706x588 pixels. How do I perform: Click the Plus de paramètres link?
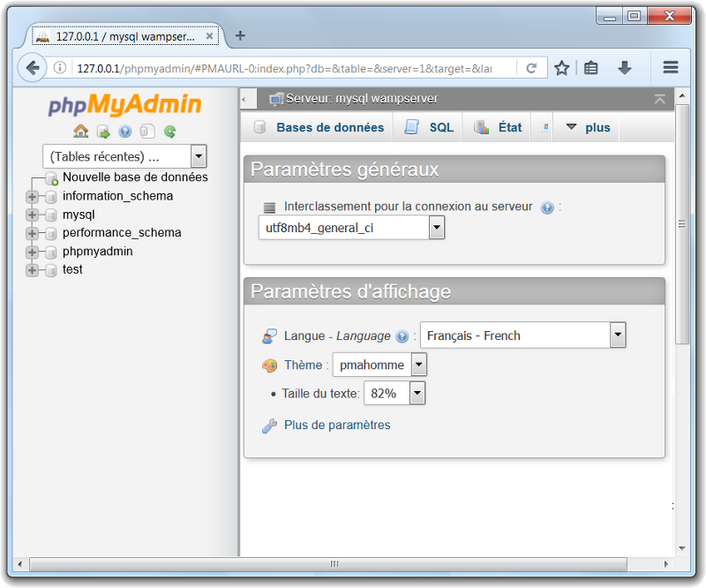pyautogui.click(x=337, y=425)
